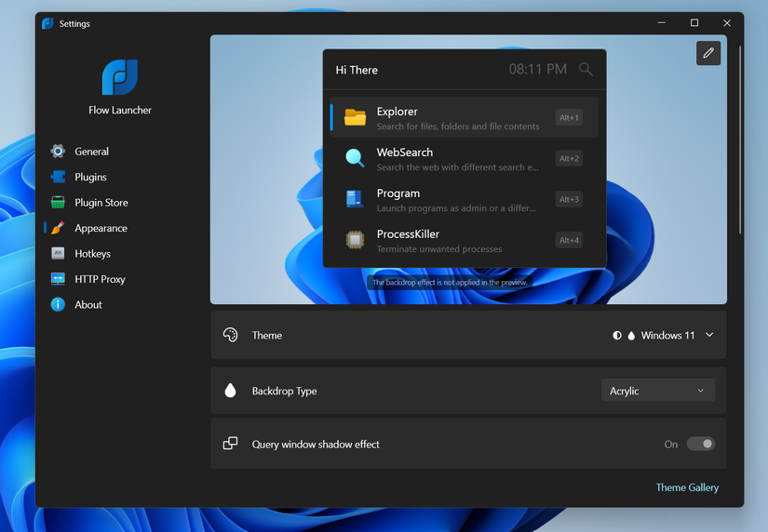The height and width of the screenshot is (532, 768).
Task: Click the Explorer folder icon
Action: 355,117
